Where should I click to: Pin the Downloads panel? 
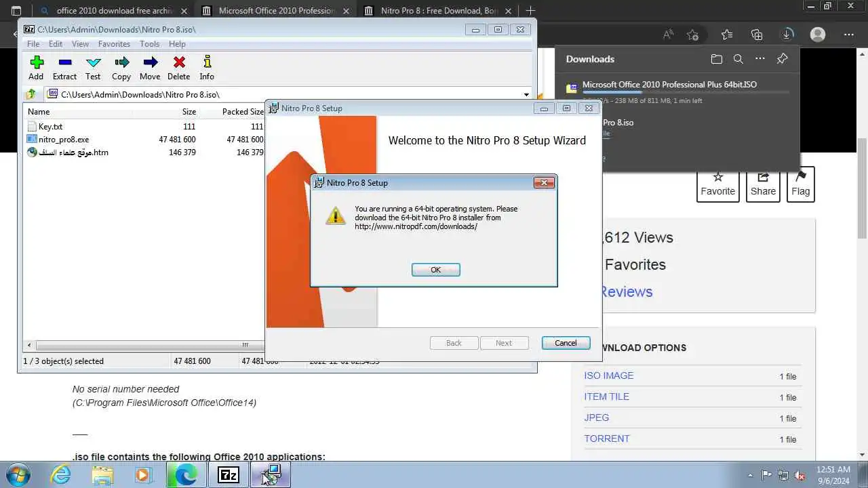pyautogui.click(x=782, y=59)
